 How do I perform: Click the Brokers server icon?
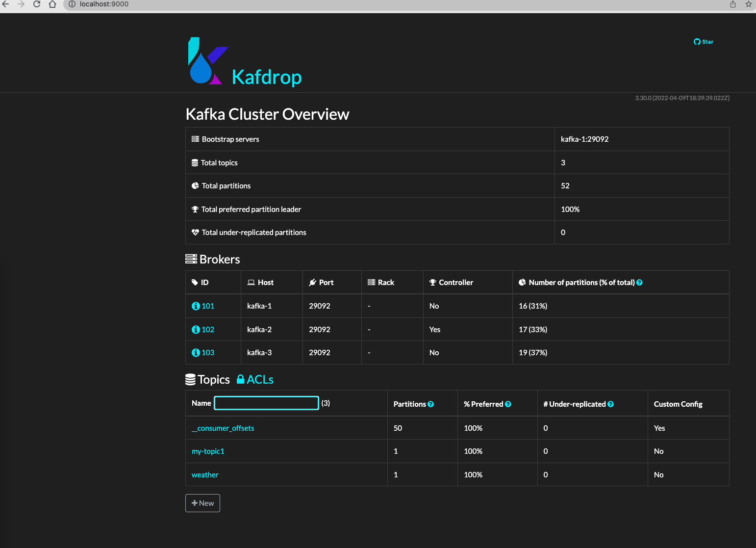tap(191, 259)
